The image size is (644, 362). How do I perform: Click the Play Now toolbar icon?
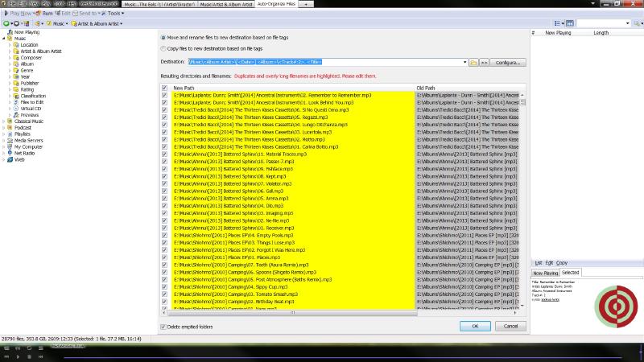[x=6, y=13]
